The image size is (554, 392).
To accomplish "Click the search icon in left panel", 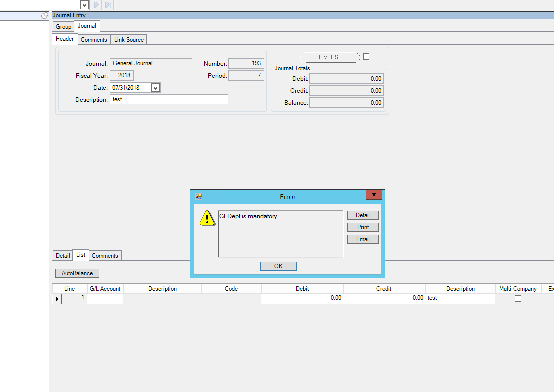I will tap(45, 15).
